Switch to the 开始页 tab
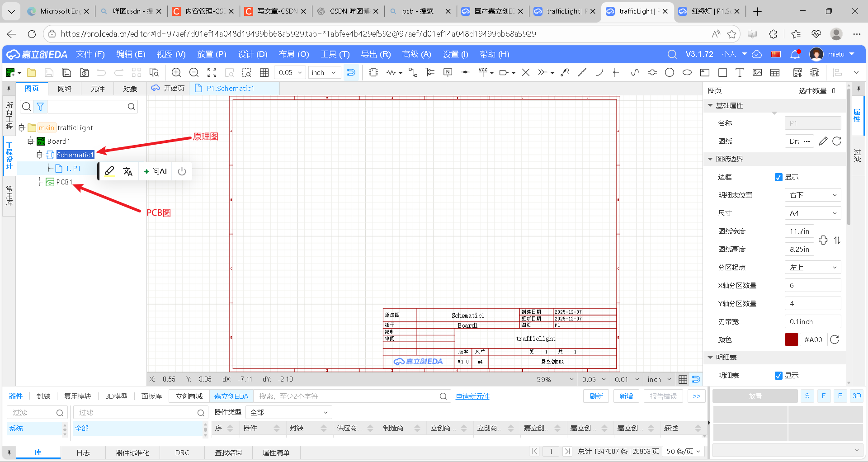 168,88
